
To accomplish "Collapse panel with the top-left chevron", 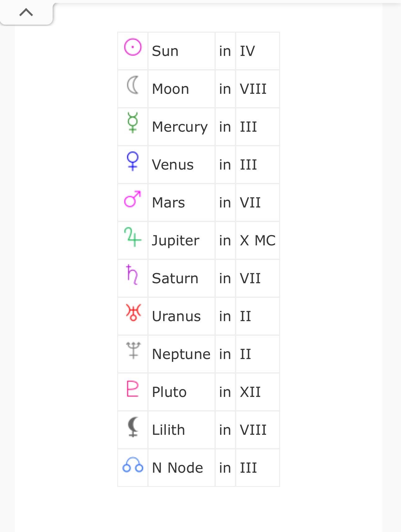I will (x=26, y=12).
